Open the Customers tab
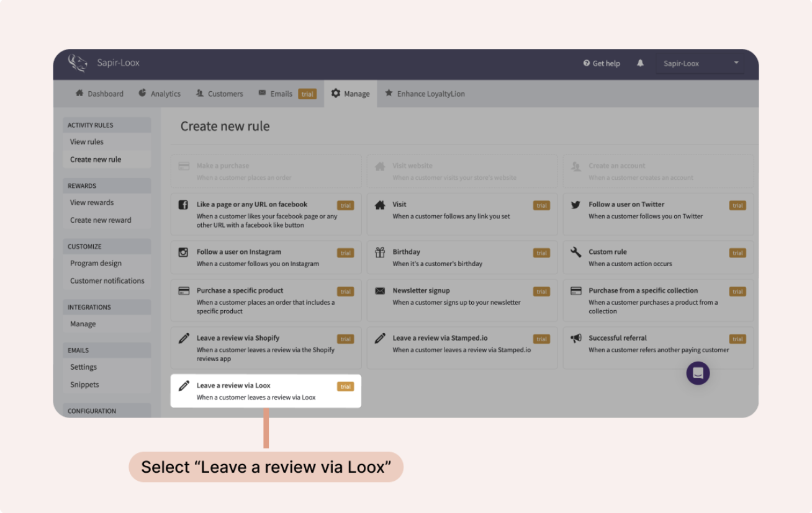Screen dimensions: 812x513 click(220, 94)
